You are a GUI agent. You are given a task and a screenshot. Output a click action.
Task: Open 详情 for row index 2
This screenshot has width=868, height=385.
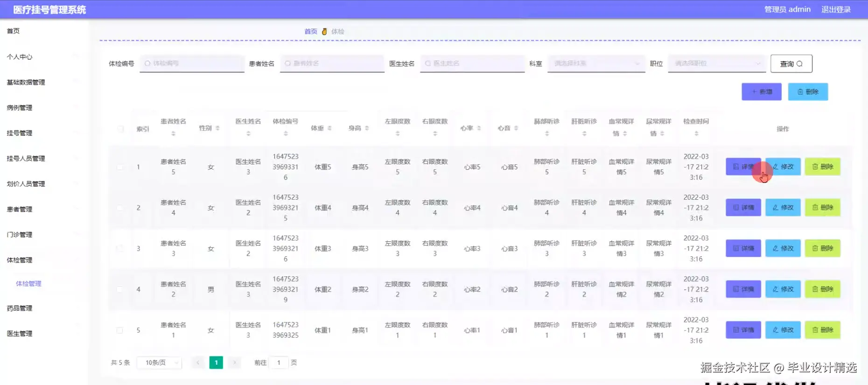[743, 207]
